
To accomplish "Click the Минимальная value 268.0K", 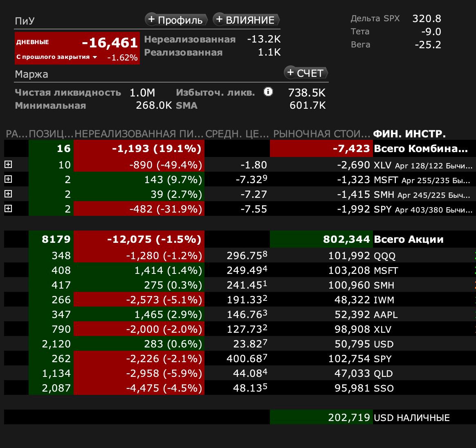I will click(x=154, y=105).
